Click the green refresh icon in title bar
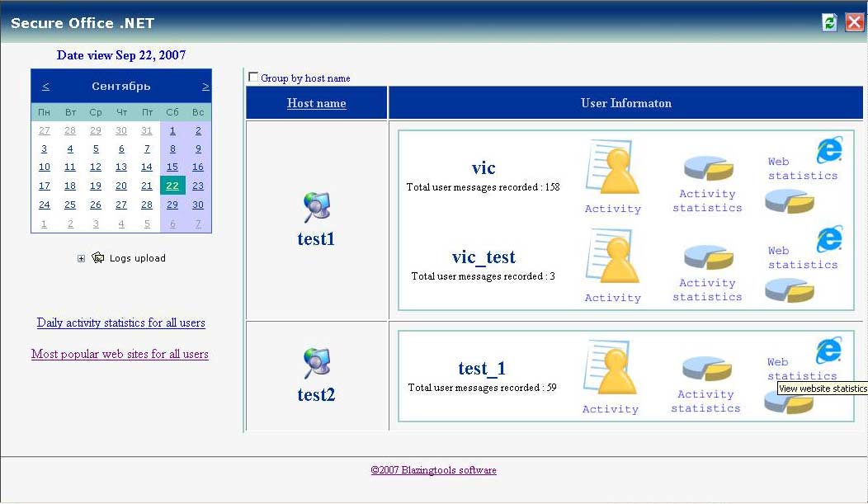Viewport: 868px width, 504px height. pos(829,22)
